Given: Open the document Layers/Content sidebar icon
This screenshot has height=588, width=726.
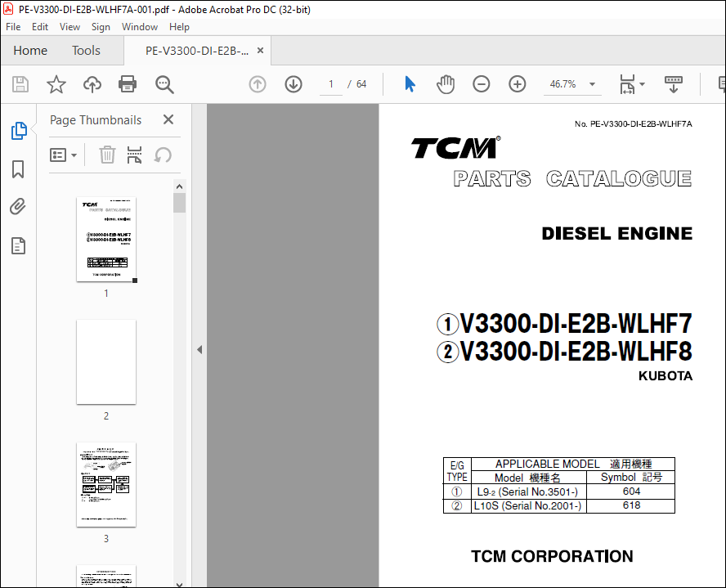Looking at the screenshot, I should (x=18, y=246).
